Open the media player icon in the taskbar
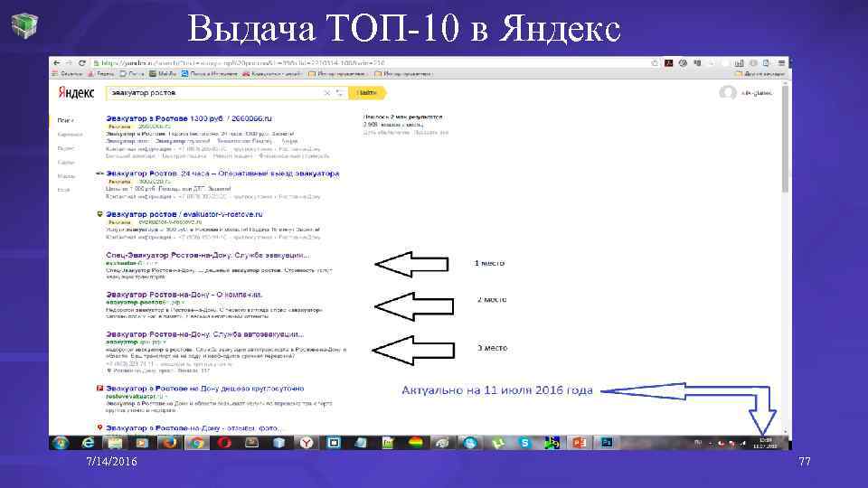 click(142, 443)
